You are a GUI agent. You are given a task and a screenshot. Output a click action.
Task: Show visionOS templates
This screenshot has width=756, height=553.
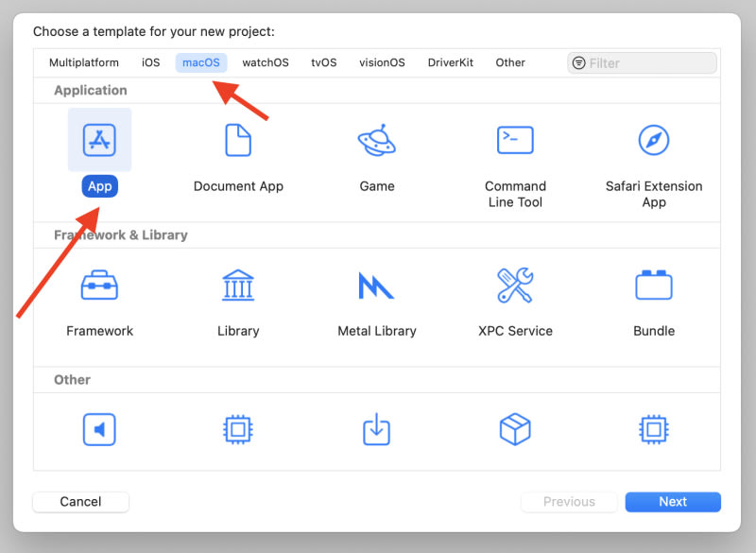click(382, 63)
